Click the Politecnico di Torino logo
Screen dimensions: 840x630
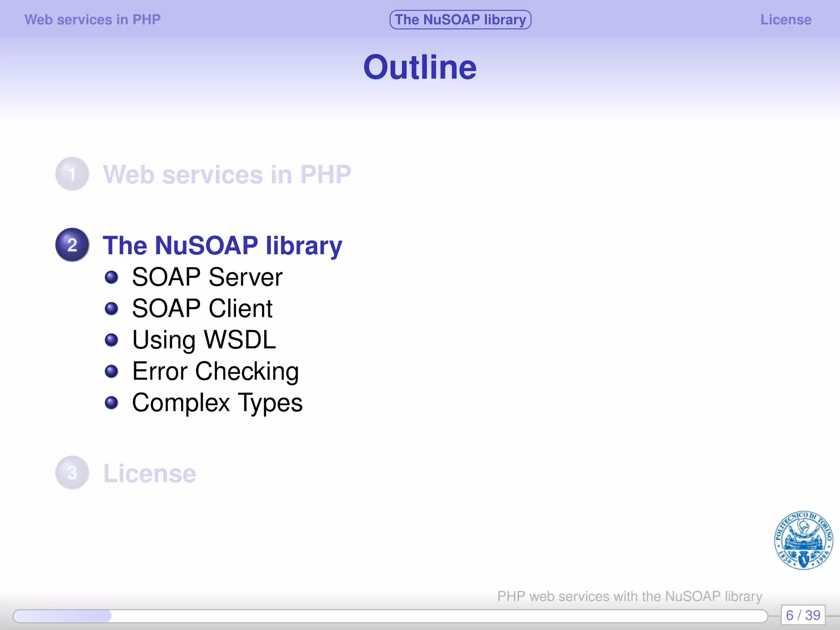[803, 540]
